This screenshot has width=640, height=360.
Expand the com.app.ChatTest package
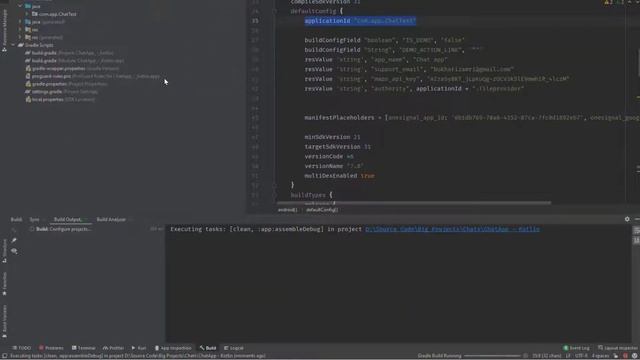(27, 14)
